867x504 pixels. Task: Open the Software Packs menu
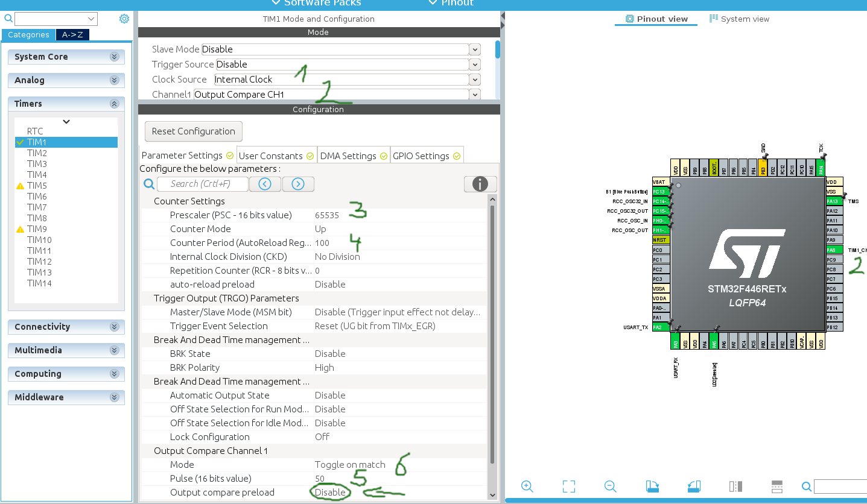(x=317, y=3)
